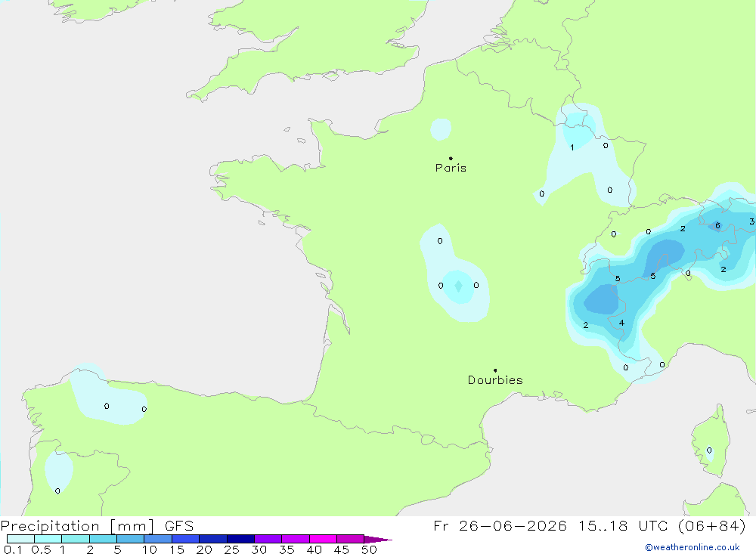Click the GFS model label
The image size is (756, 554).
coord(179,526)
